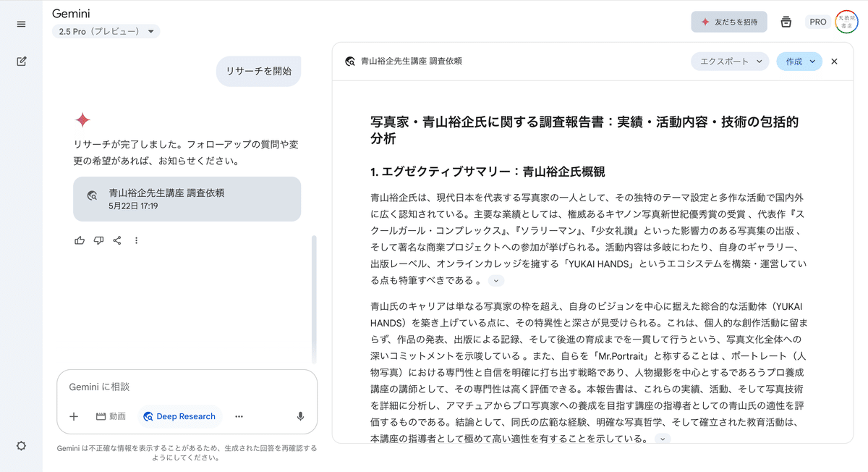This screenshot has height=472, width=868.
Task: Share the response via share icon
Action: tap(117, 240)
